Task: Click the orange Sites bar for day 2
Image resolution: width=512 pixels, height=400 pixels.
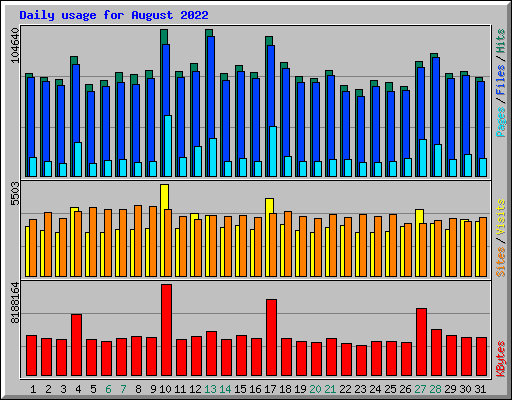Action: pos(48,244)
